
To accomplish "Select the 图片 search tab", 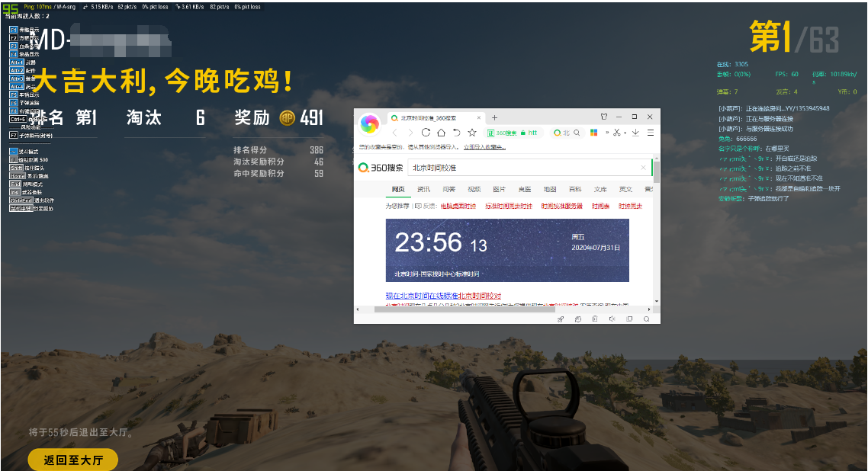I will pyautogui.click(x=499, y=189).
